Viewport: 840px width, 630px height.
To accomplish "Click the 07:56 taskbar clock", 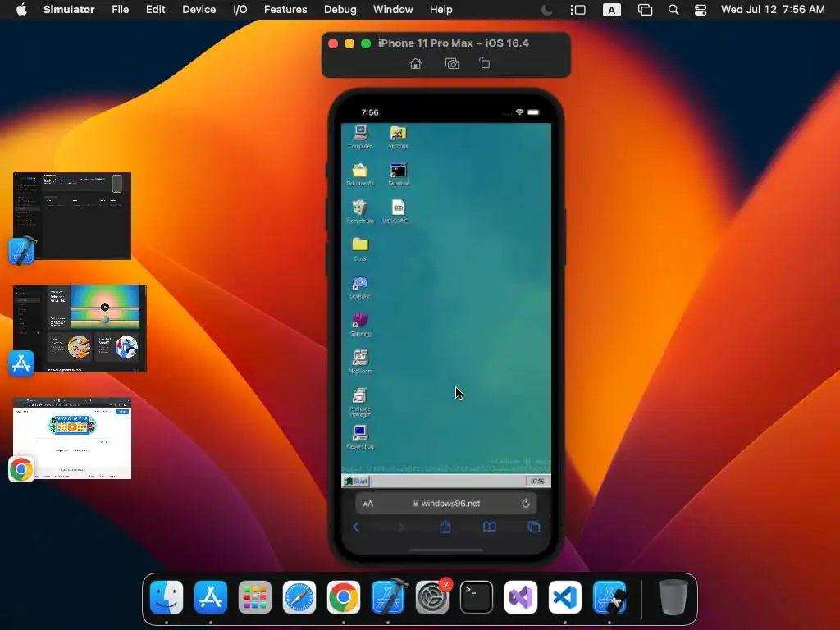I will point(537,481).
